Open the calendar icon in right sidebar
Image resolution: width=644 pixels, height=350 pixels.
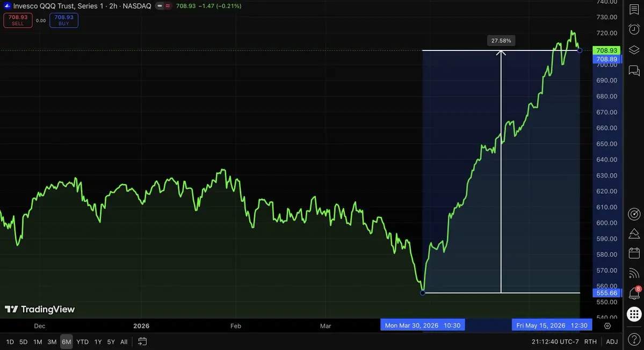pos(634,253)
